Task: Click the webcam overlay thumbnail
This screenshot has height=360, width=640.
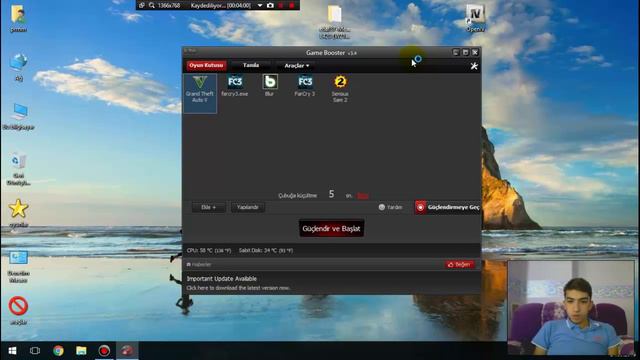Action: (x=571, y=308)
